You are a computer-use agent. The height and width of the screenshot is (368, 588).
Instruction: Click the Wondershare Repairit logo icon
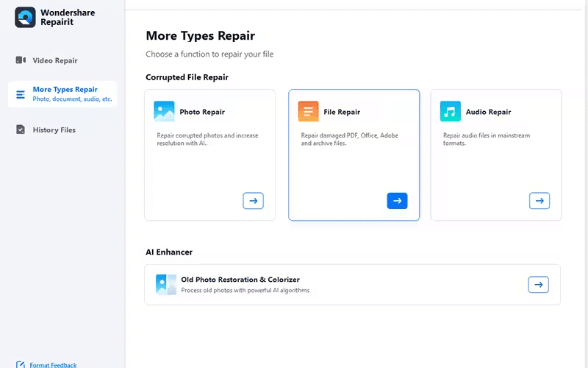[x=25, y=18]
